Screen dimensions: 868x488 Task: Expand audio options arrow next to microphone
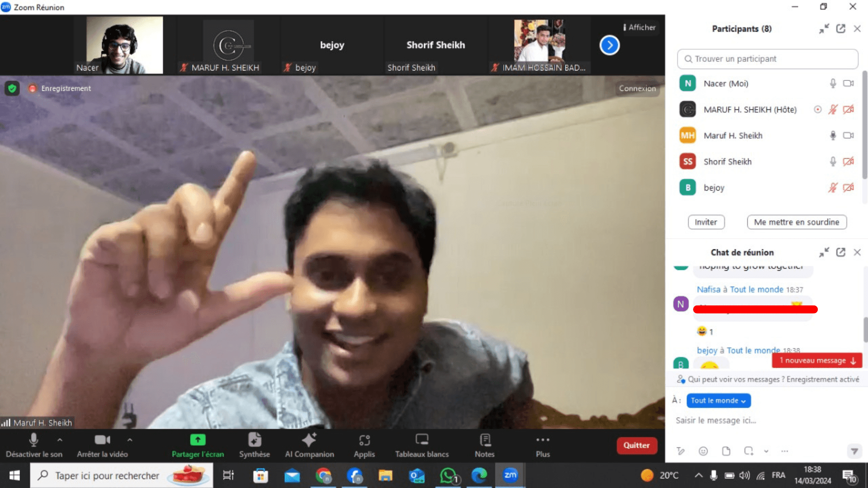click(60, 440)
